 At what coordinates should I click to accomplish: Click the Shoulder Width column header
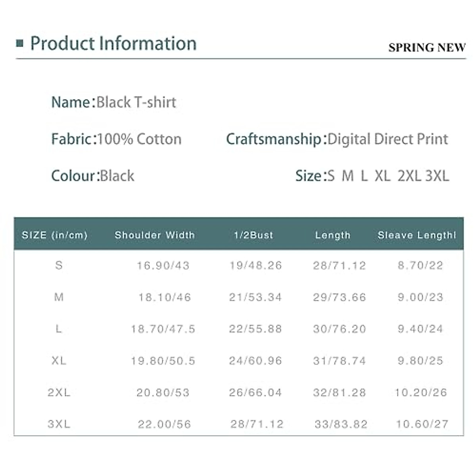tap(155, 235)
